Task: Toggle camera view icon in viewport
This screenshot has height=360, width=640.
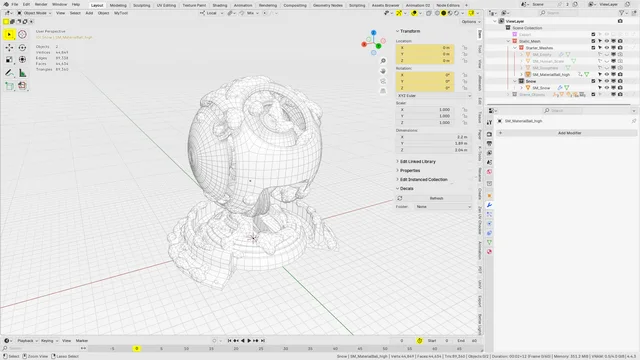Action: click(383, 81)
